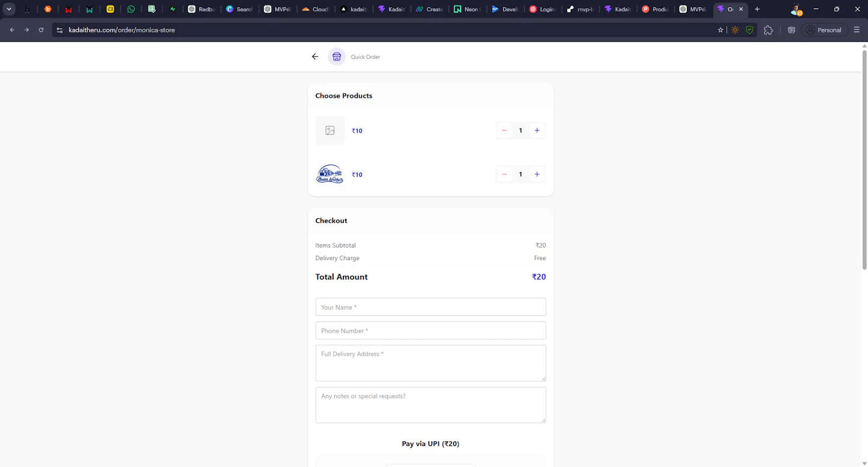This screenshot has width=868, height=467.
Task: Open site information icon in the address bar
Action: tap(60, 30)
